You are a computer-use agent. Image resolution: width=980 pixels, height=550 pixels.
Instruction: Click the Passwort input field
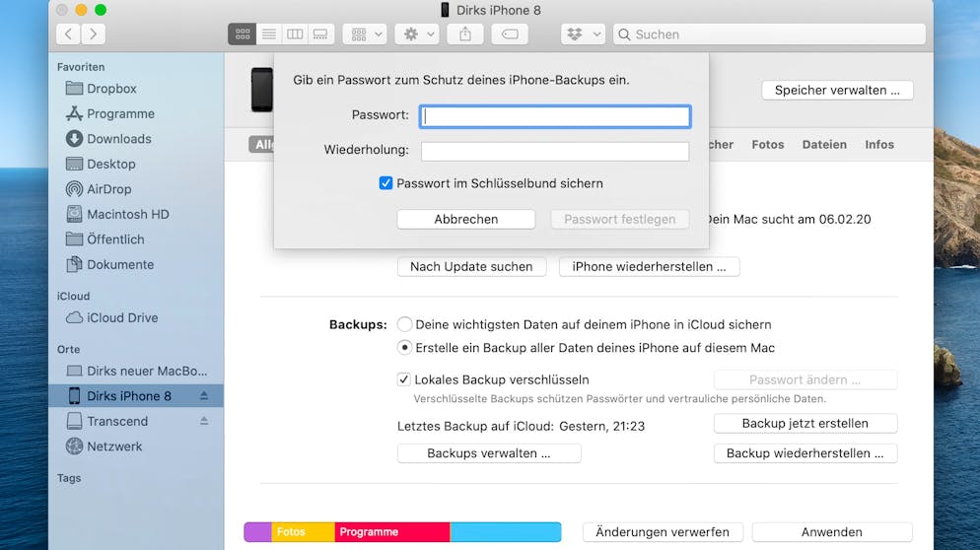point(555,116)
